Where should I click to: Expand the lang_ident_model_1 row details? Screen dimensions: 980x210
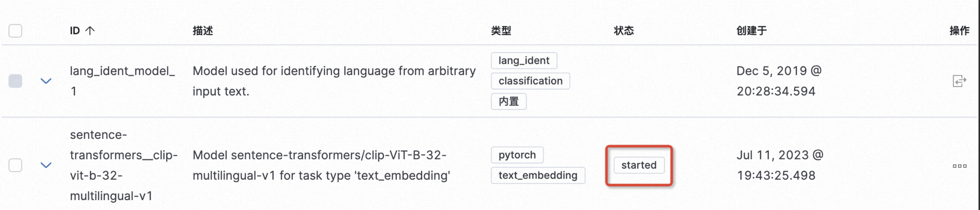[x=46, y=81]
